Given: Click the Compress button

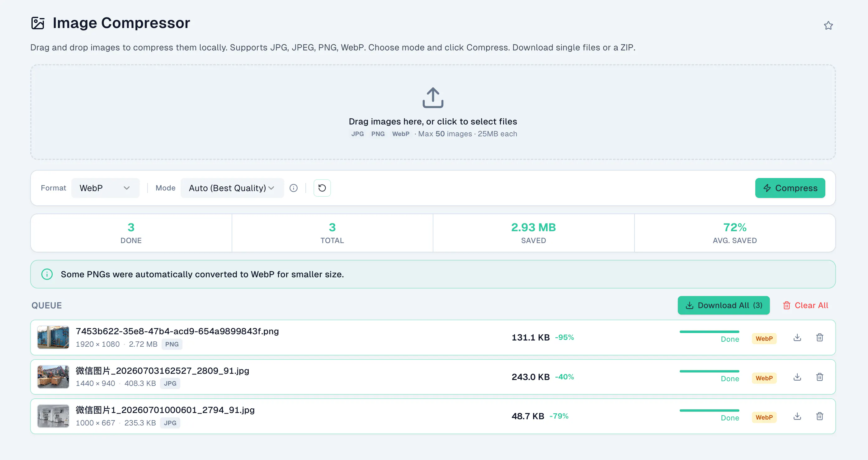Looking at the screenshot, I should (790, 188).
